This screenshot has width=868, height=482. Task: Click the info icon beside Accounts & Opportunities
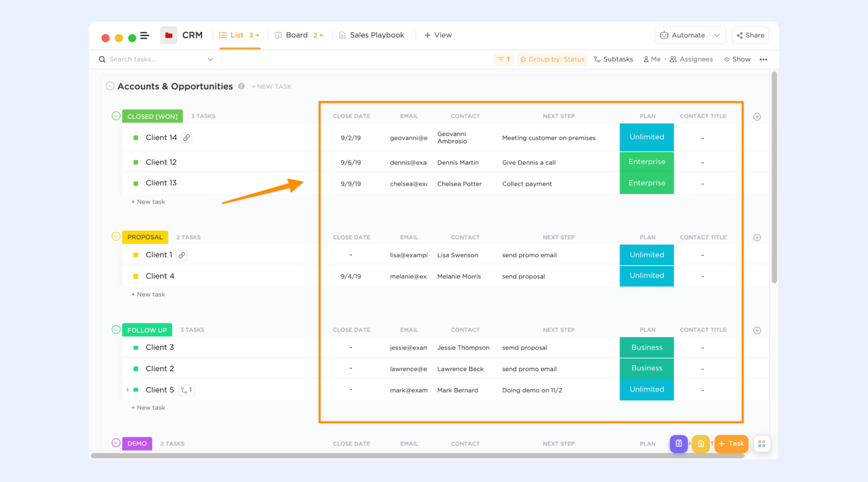pos(242,86)
